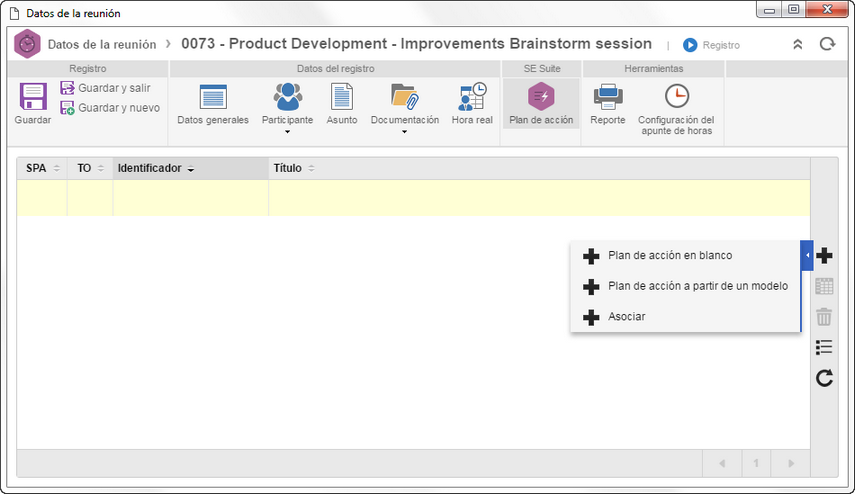The width and height of the screenshot is (855, 494).
Task: Collapse the add menu with blue arrow
Action: [807, 255]
